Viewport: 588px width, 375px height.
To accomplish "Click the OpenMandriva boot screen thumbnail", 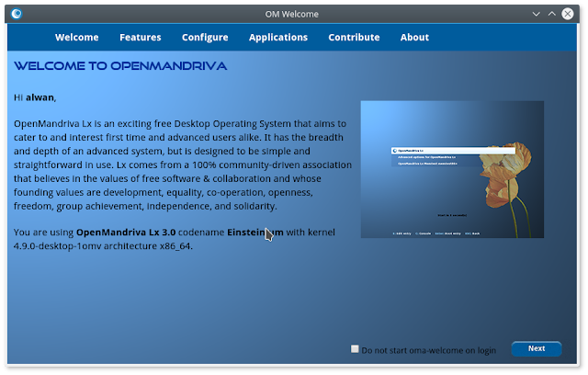I will click(452, 169).
